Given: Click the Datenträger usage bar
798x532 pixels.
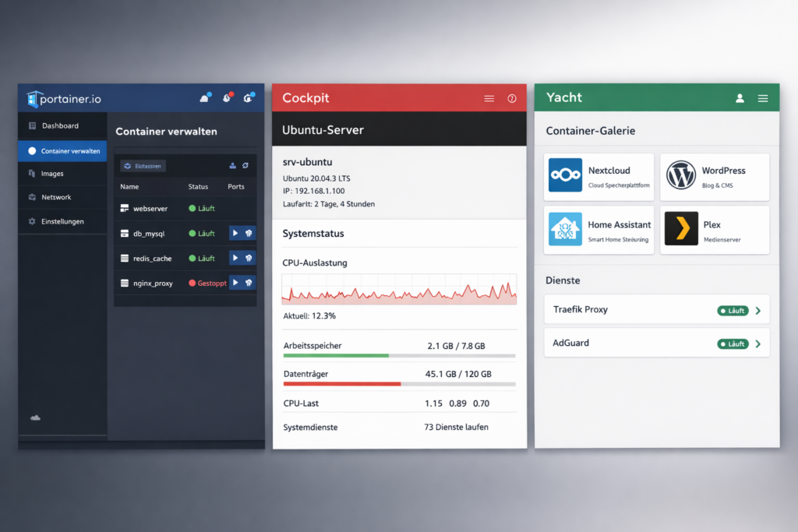Looking at the screenshot, I should [398, 384].
